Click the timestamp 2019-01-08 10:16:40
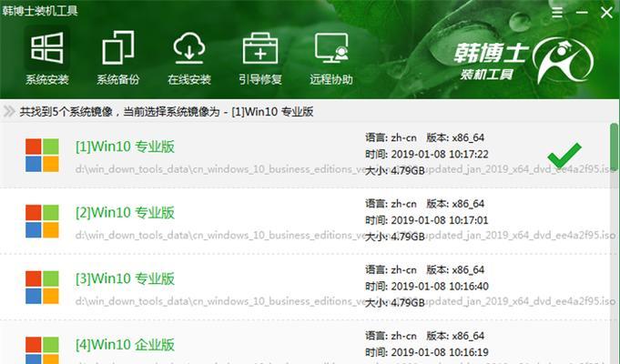Viewport: 620px width, 364px height. tap(440, 286)
